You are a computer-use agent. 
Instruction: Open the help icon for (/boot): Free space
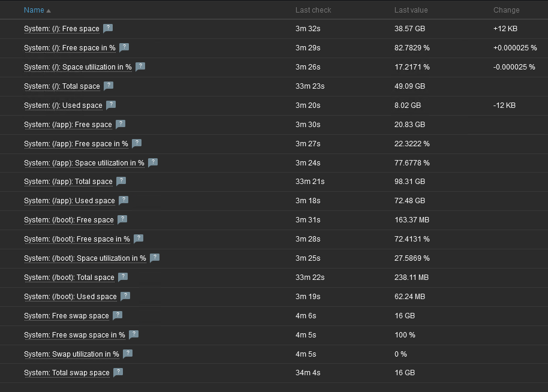122,219
